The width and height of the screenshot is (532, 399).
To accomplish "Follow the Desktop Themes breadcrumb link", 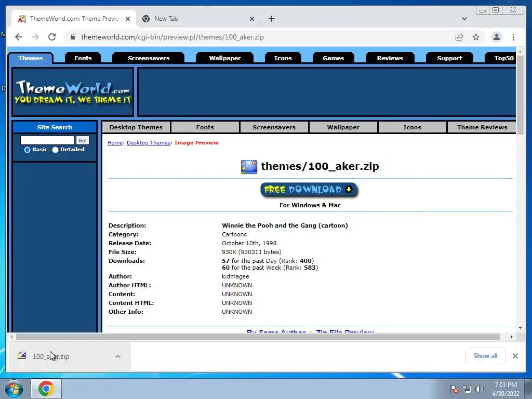I will point(149,143).
